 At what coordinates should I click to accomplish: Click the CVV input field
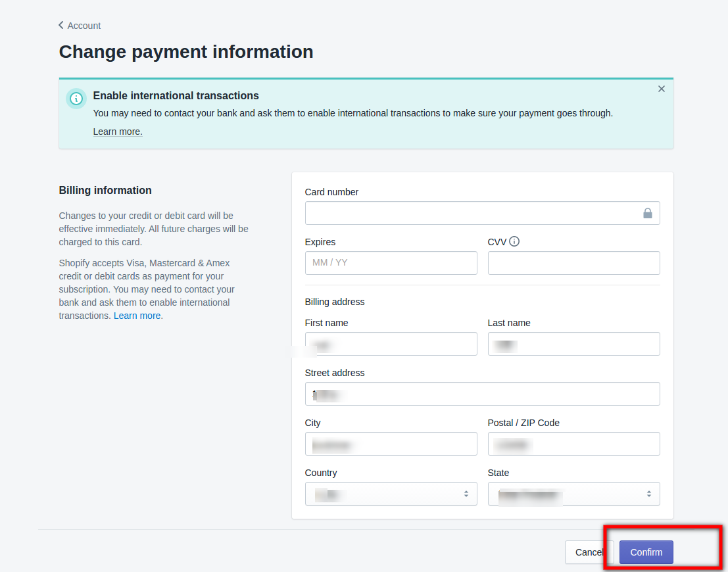pyautogui.click(x=573, y=263)
